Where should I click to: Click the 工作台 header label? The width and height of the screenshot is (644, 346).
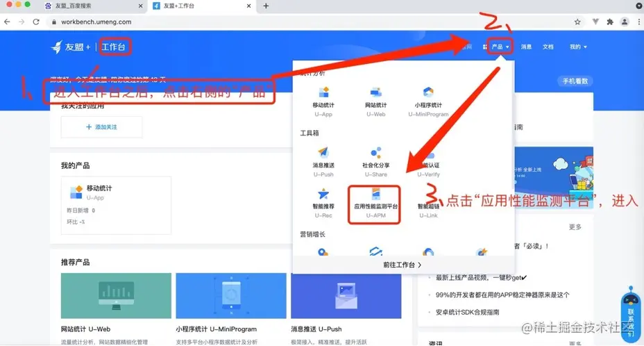pyautogui.click(x=113, y=47)
